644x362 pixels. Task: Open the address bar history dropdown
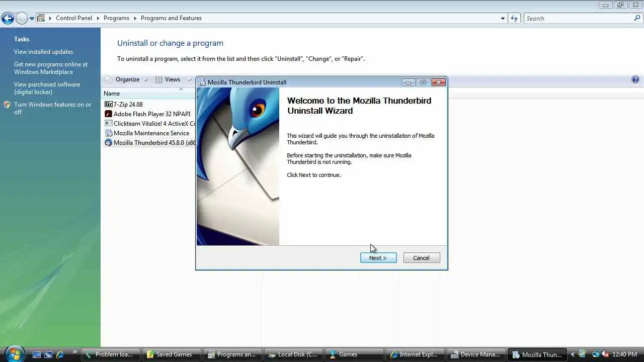[x=503, y=19]
